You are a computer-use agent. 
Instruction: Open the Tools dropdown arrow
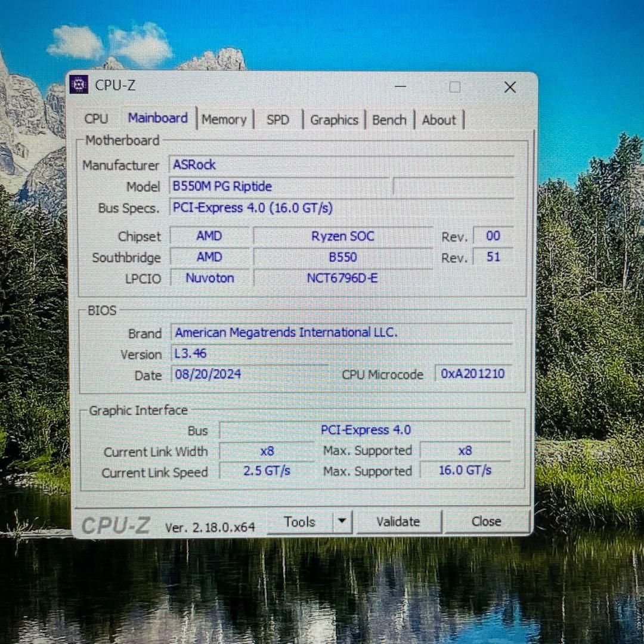pyautogui.click(x=342, y=521)
